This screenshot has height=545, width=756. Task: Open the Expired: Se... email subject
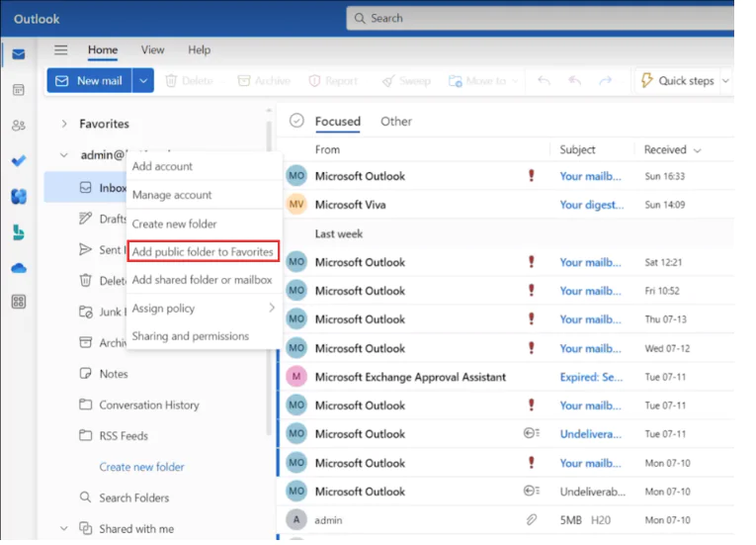point(591,377)
